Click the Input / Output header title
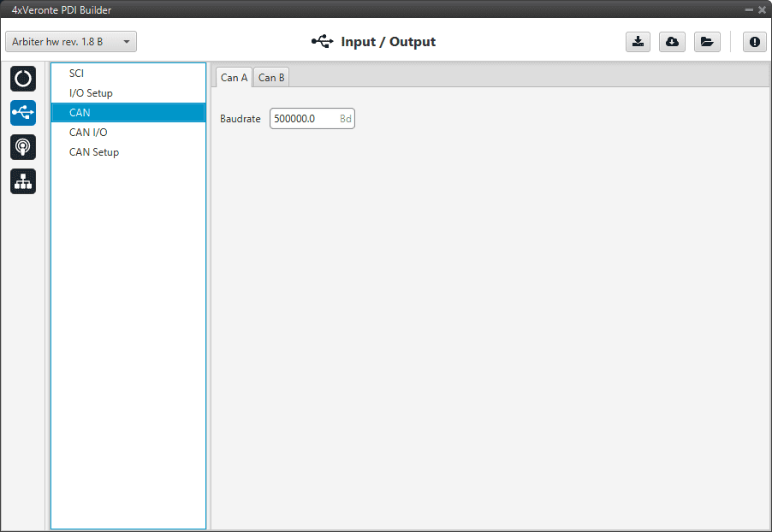The width and height of the screenshot is (772, 532). 388,42
